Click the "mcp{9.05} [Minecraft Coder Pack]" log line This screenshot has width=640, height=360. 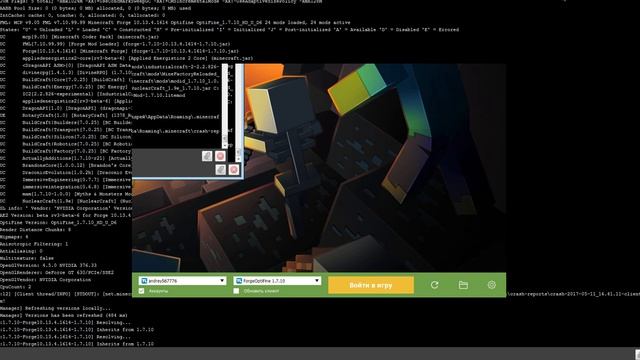[90, 37]
